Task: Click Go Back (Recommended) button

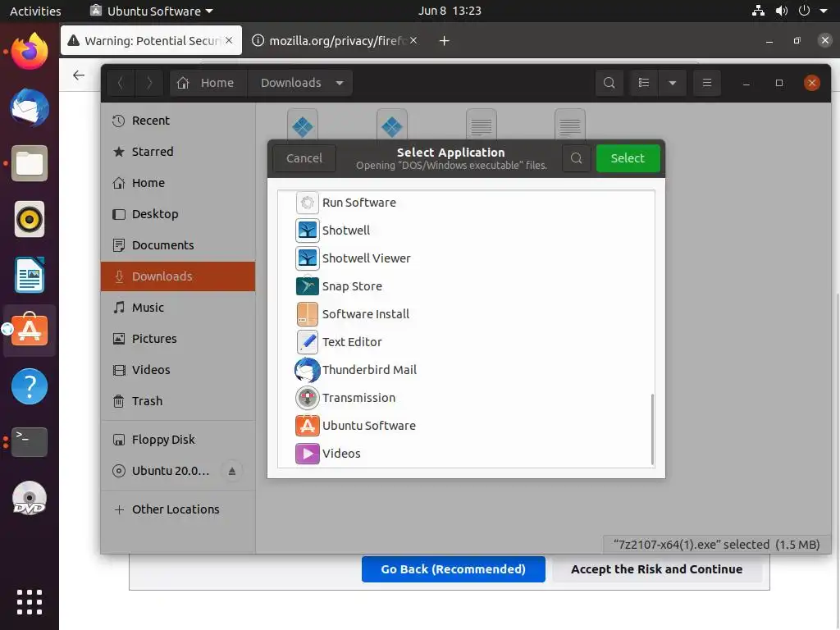Action: coord(453,569)
